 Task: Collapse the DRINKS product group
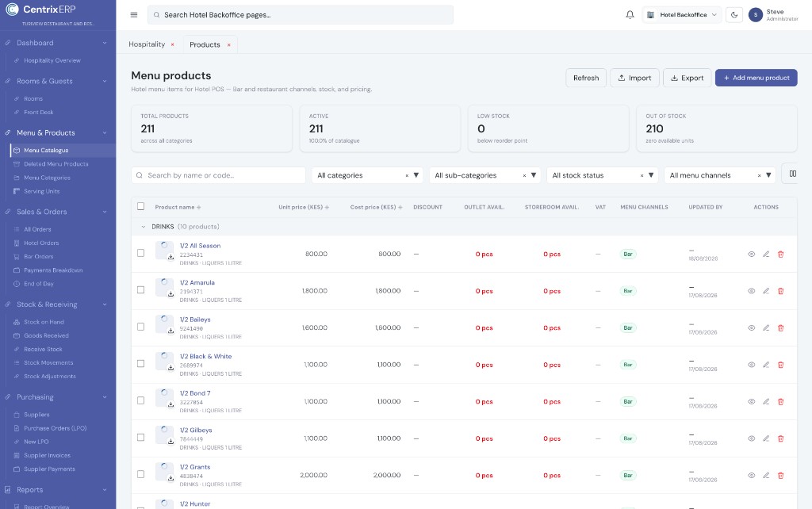tap(144, 227)
